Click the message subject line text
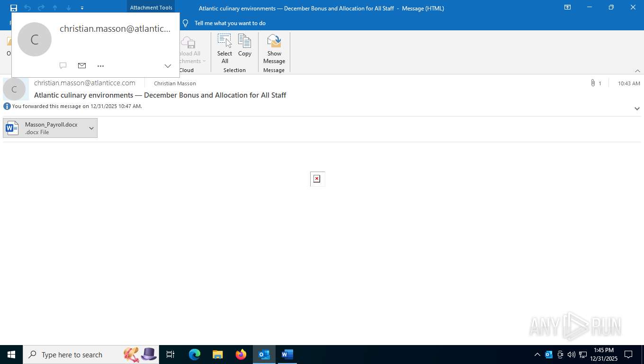 click(160, 95)
